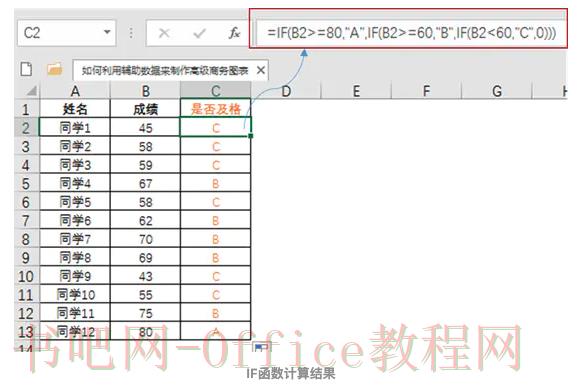The height and width of the screenshot is (387, 580).
Task: Switch to the 如何利用辅助数据 workbook tab
Action: tap(165, 70)
